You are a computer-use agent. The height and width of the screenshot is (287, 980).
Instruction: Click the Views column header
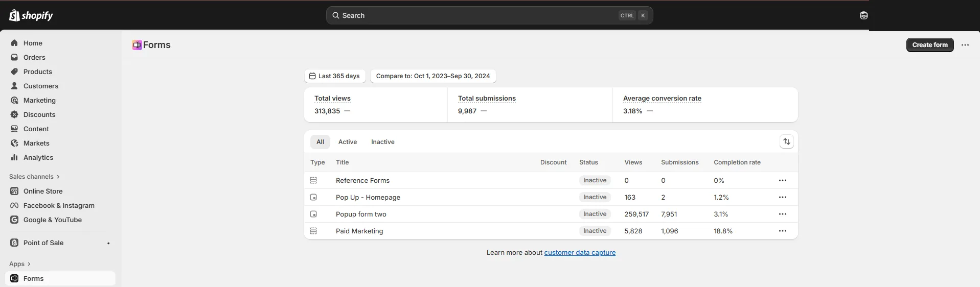[x=633, y=162]
